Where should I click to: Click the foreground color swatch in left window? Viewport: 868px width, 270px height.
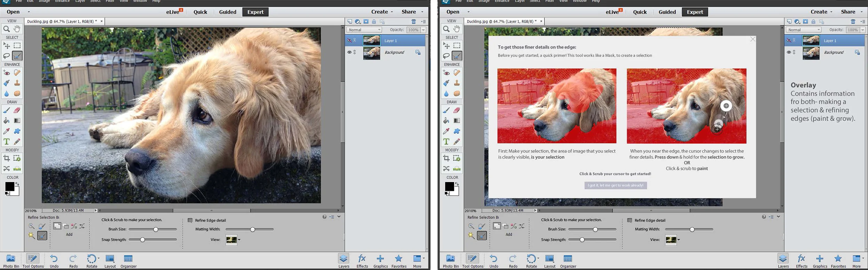click(x=9, y=187)
